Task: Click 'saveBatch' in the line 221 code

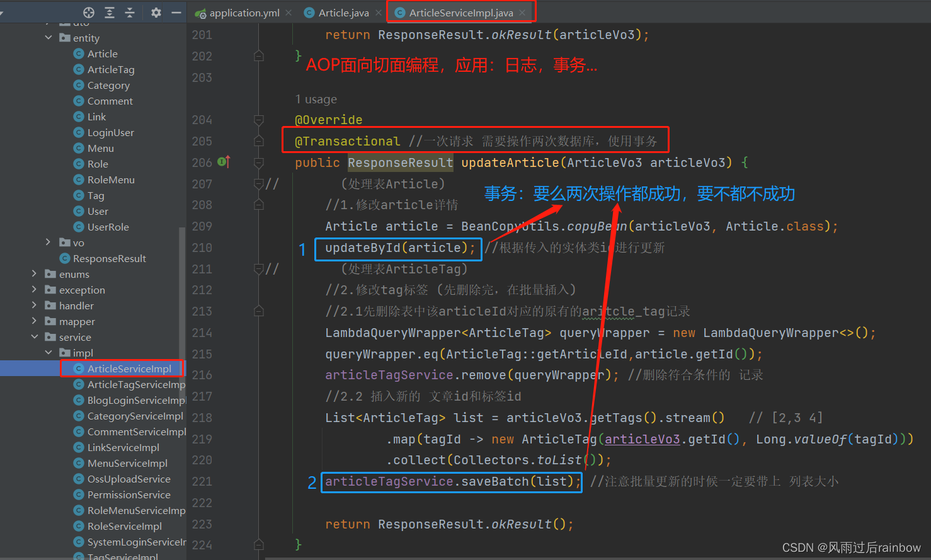Action: (495, 481)
